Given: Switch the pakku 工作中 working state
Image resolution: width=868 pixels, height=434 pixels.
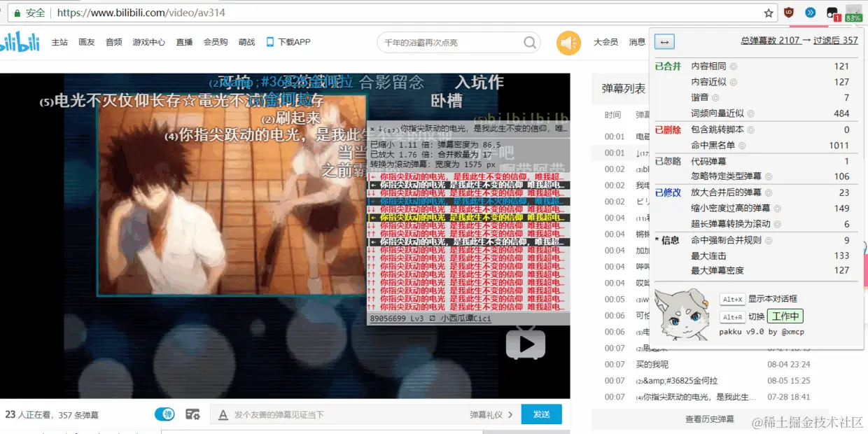Looking at the screenshot, I should [x=785, y=316].
